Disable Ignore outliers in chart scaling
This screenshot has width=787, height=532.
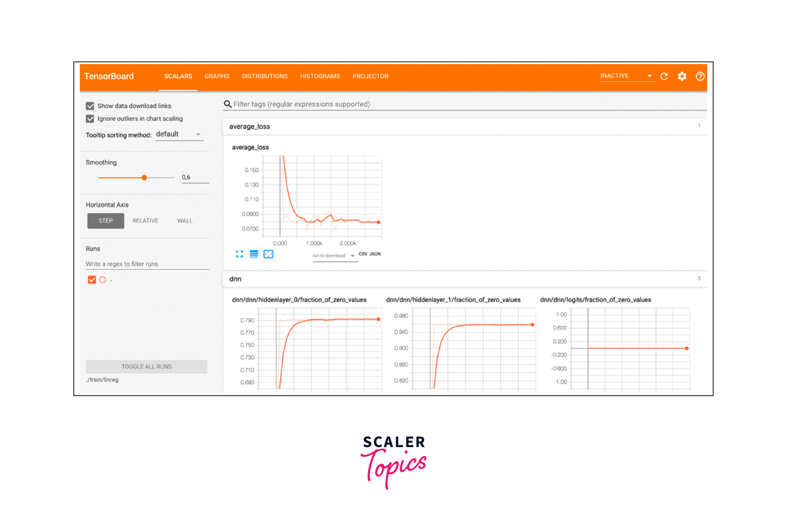tap(90, 118)
